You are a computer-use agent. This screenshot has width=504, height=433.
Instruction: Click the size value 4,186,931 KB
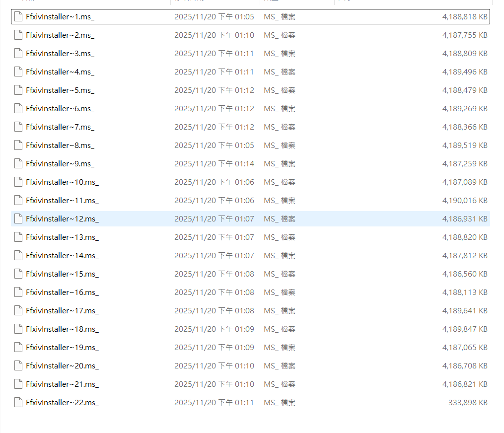pyautogui.click(x=465, y=219)
